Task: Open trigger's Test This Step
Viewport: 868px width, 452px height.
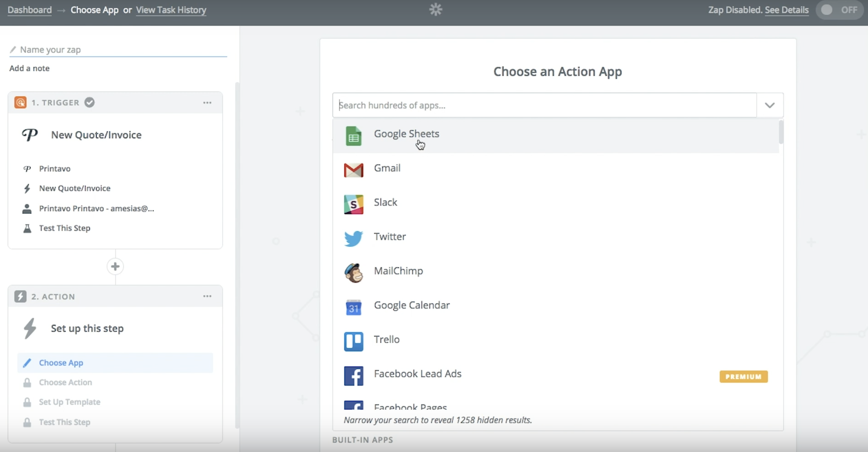Action: tap(115, 228)
